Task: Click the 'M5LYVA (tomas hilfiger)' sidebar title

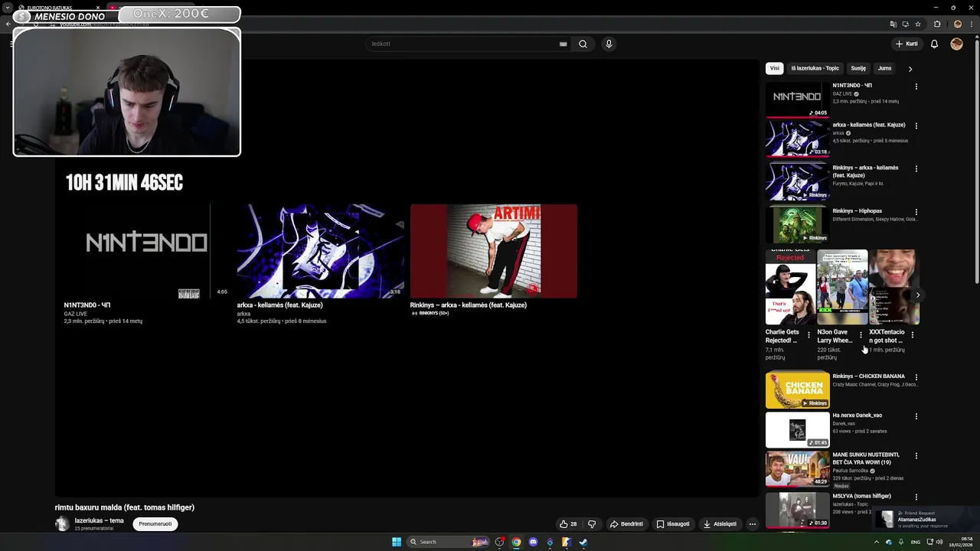Action: [862, 496]
